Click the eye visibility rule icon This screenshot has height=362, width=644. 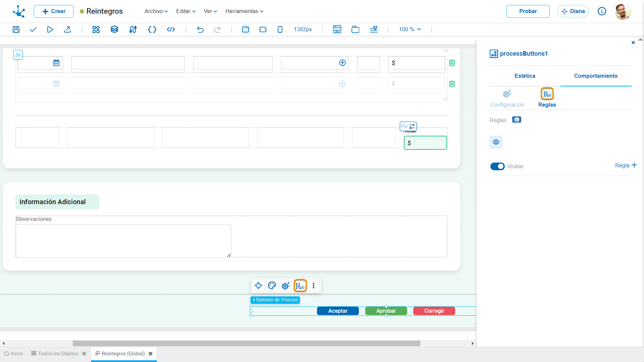(x=496, y=142)
